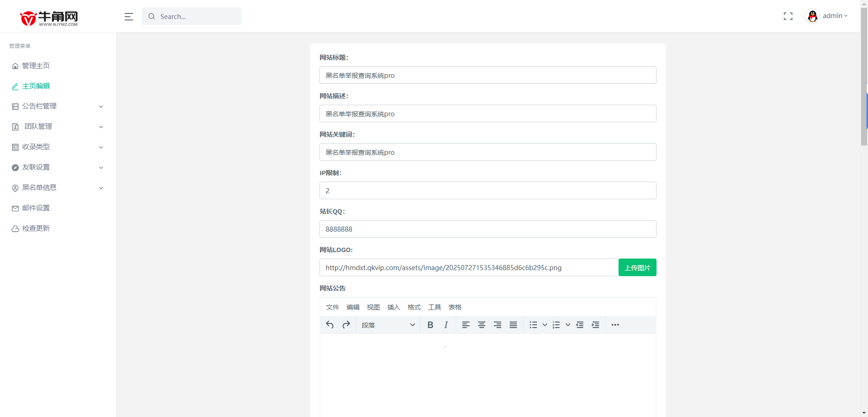Open 邮件设置 in sidebar
The image size is (868, 417).
point(36,208)
